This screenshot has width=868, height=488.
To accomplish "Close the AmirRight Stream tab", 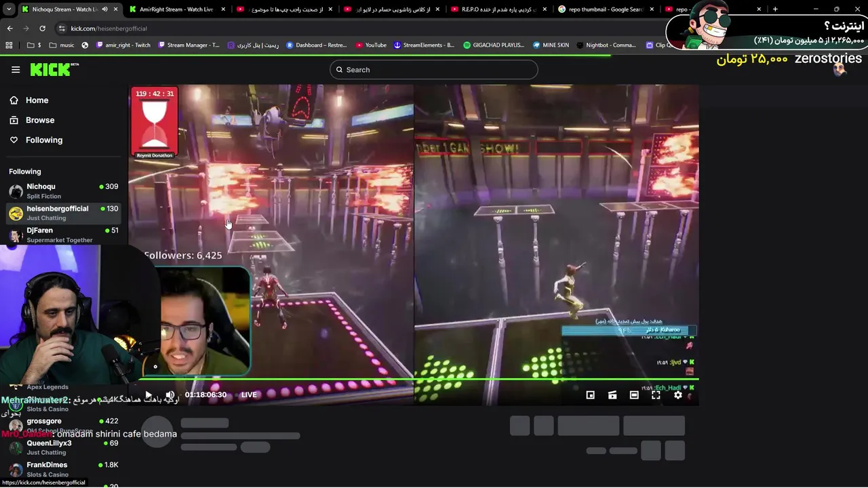I will click(x=222, y=9).
